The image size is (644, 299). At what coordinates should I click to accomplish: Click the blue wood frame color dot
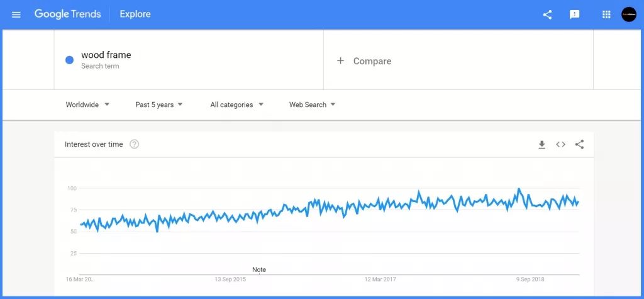pos(70,60)
